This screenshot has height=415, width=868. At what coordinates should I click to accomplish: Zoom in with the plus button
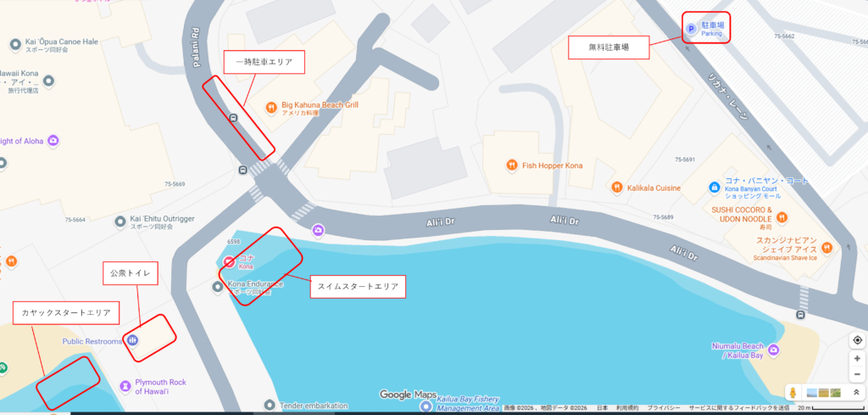point(857,358)
